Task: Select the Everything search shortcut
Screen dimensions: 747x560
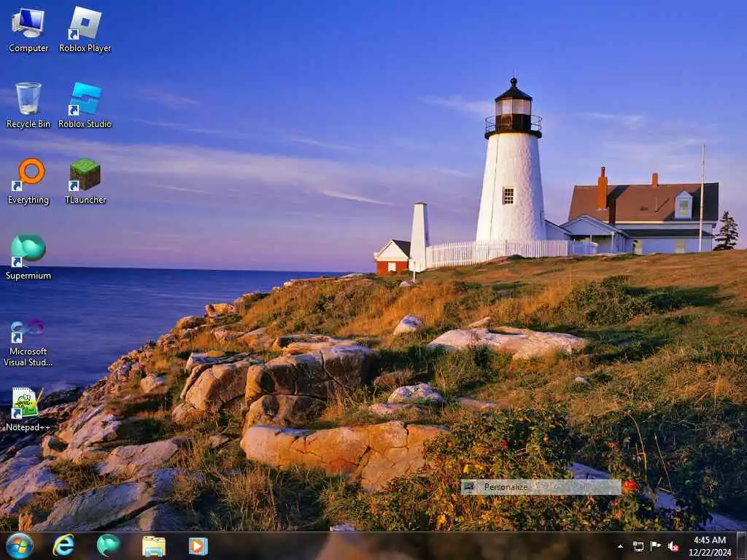Action: (28, 181)
